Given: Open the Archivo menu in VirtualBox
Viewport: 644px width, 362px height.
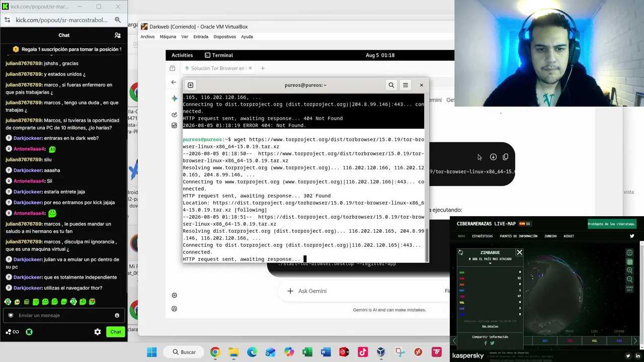Looking at the screenshot, I should click(x=147, y=37).
